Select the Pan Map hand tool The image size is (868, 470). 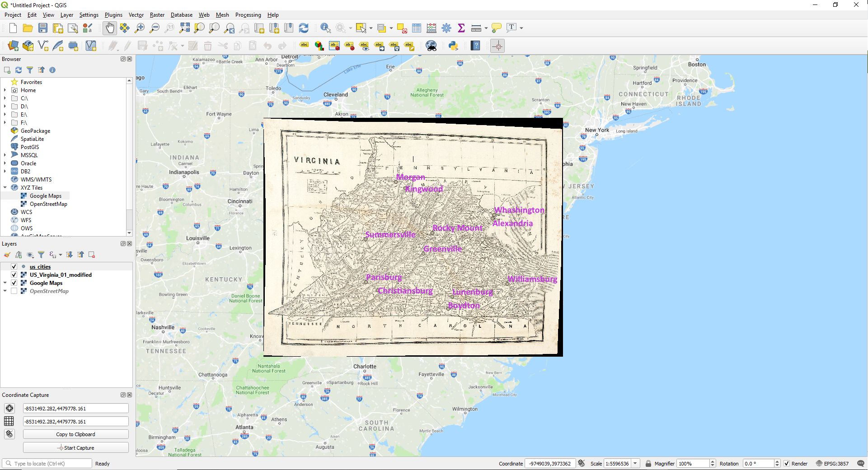110,28
